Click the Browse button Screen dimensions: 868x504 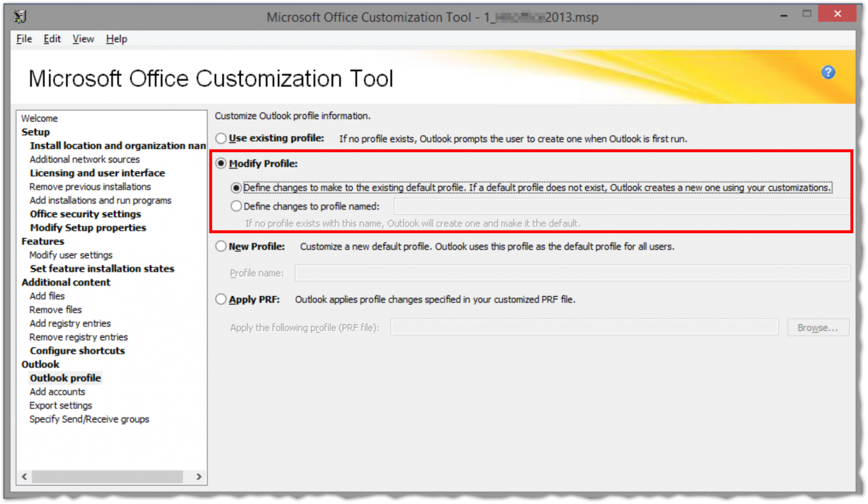[x=818, y=328]
